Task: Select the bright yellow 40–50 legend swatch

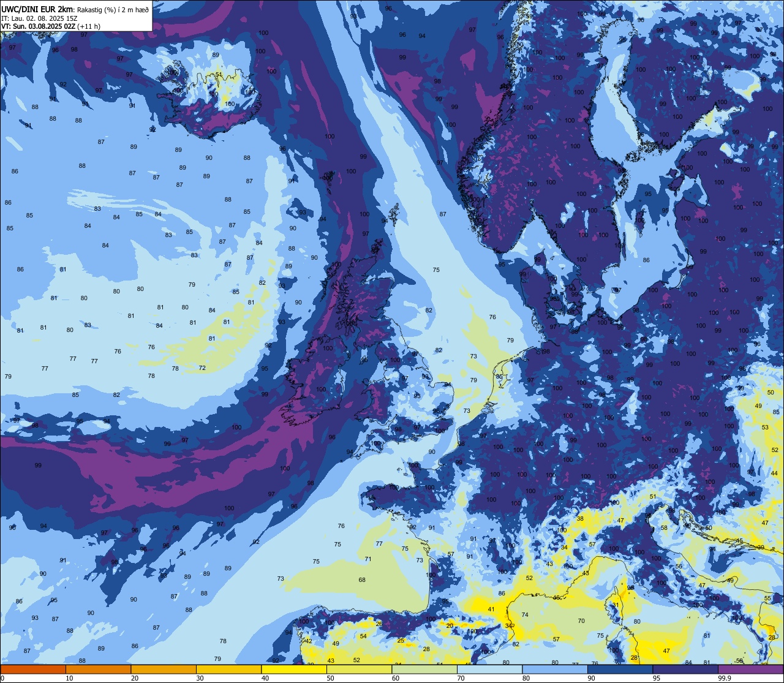Action: click(x=294, y=669)
